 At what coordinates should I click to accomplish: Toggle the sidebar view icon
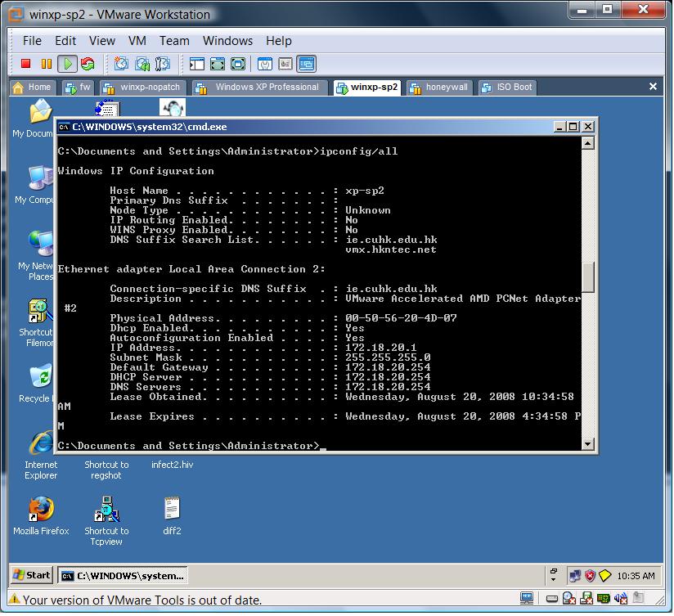point(197,64)
